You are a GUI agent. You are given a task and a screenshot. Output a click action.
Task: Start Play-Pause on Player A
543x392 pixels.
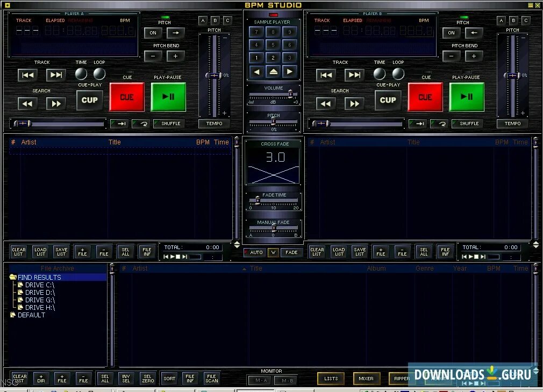(168, 97)
